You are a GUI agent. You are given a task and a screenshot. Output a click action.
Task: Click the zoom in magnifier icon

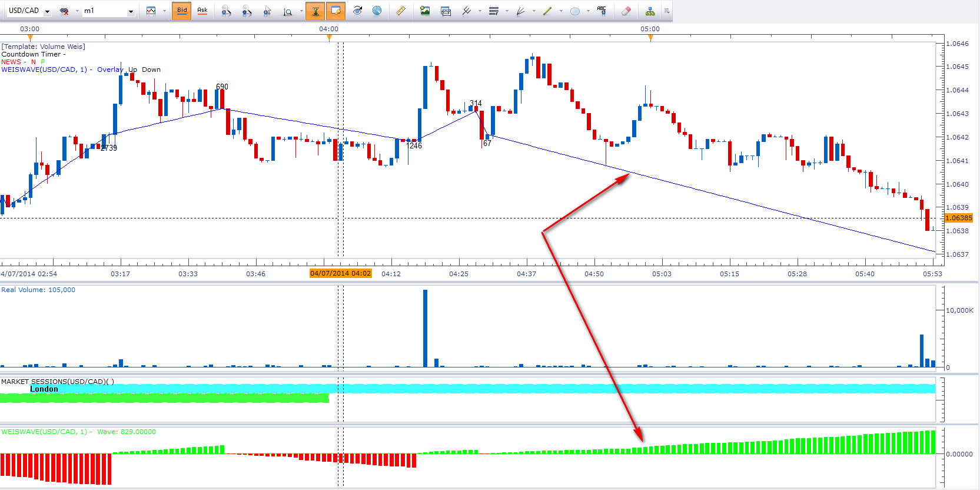pyautogui.click(x=226, y=11)
